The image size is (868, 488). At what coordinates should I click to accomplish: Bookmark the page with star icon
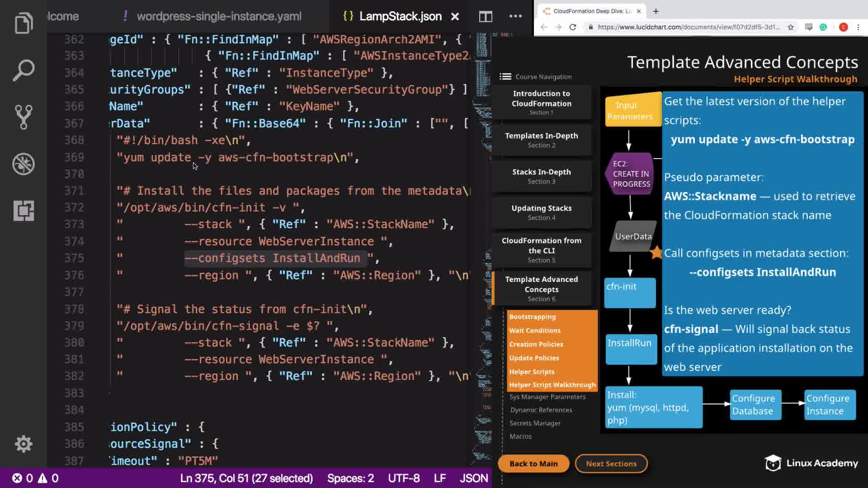coord(791,27)
